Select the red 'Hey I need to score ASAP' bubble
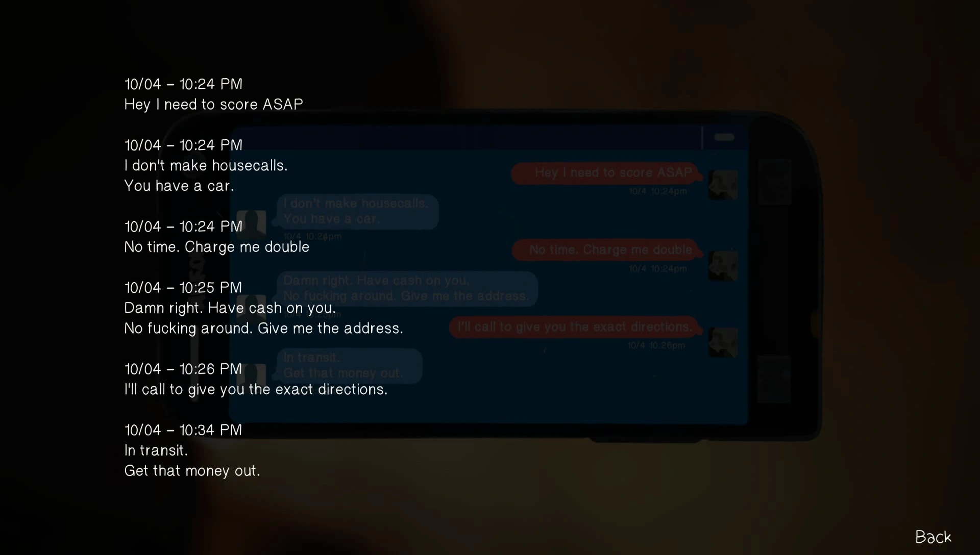Viewport: 980px width, 555px height. point(606,173)
